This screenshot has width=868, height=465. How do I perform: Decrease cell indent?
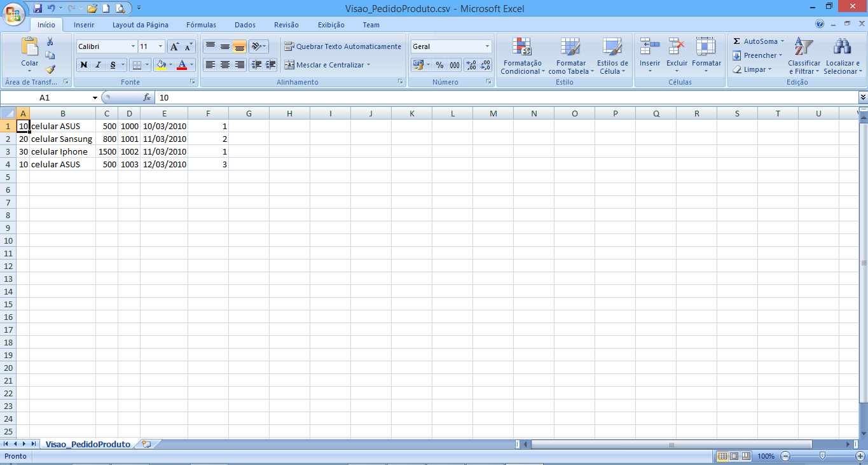coord(256,65)
